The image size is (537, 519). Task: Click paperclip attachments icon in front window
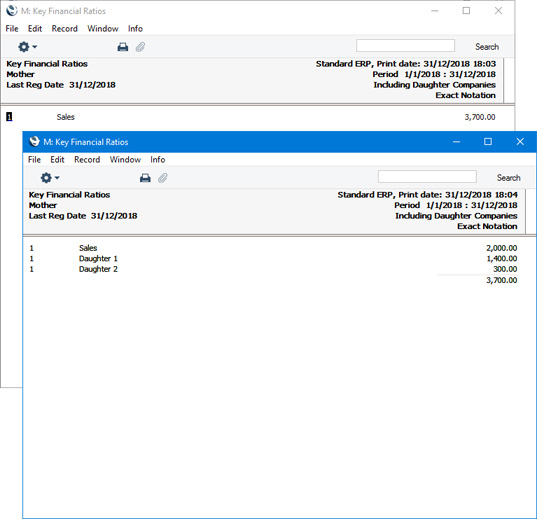click(163, 178)
